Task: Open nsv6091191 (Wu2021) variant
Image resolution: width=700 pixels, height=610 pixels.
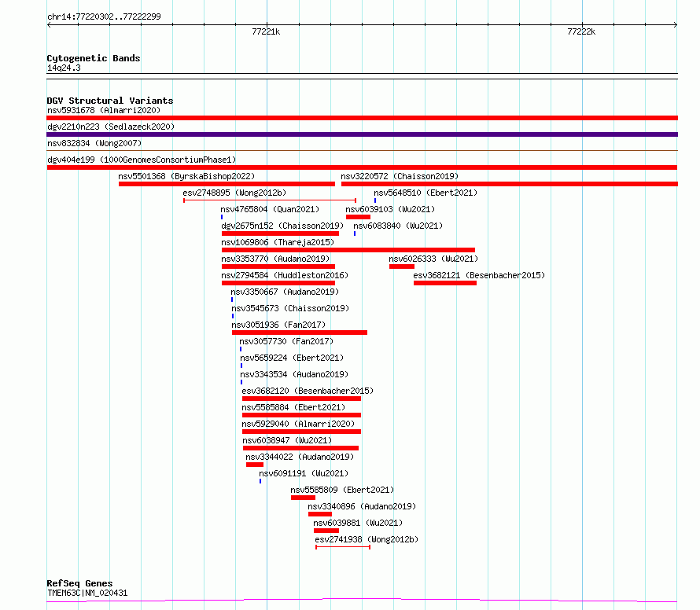Action: 304,473
